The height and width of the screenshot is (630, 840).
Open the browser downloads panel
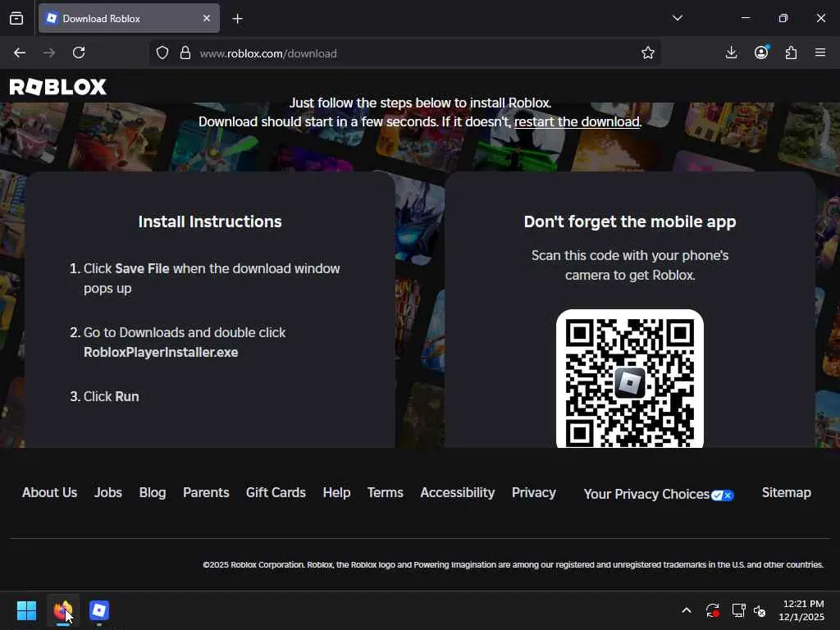(x=731, y=52)
